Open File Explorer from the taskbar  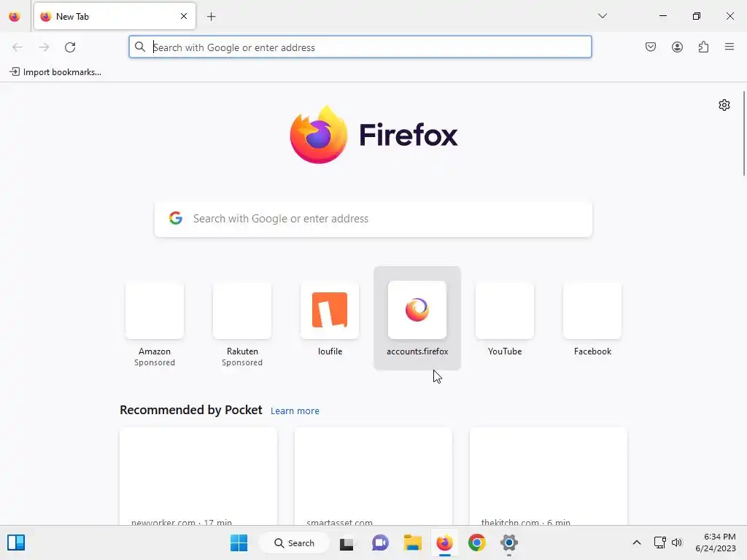tap(413, 542)
